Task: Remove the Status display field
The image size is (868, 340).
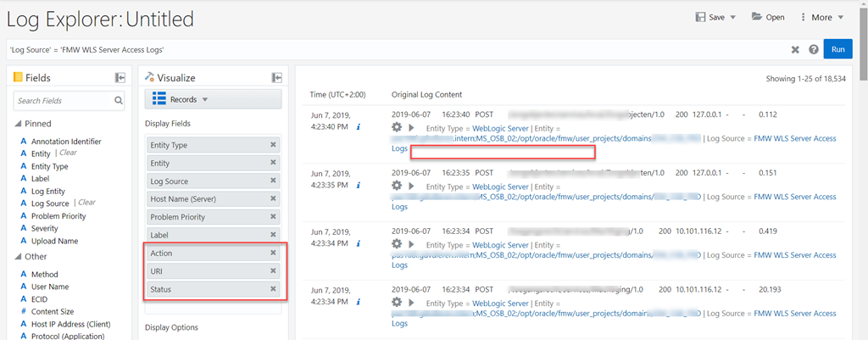Action: [273, 289]
